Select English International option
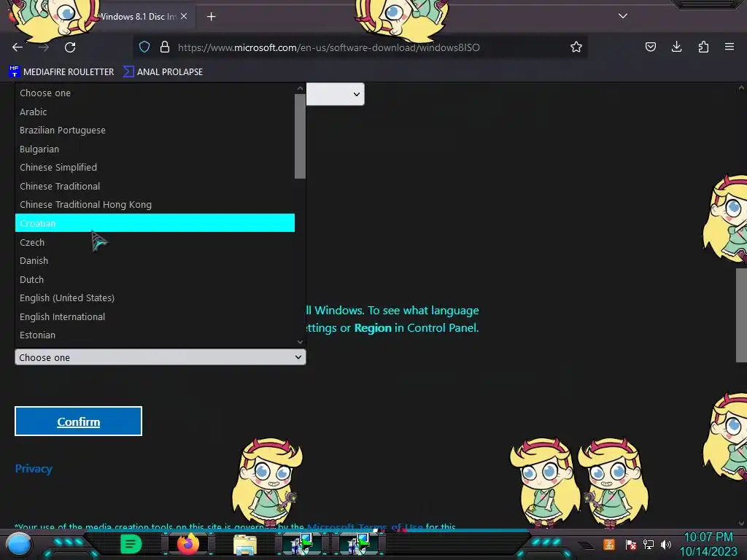The image size is (747, 560). click(x=155, y=316)
